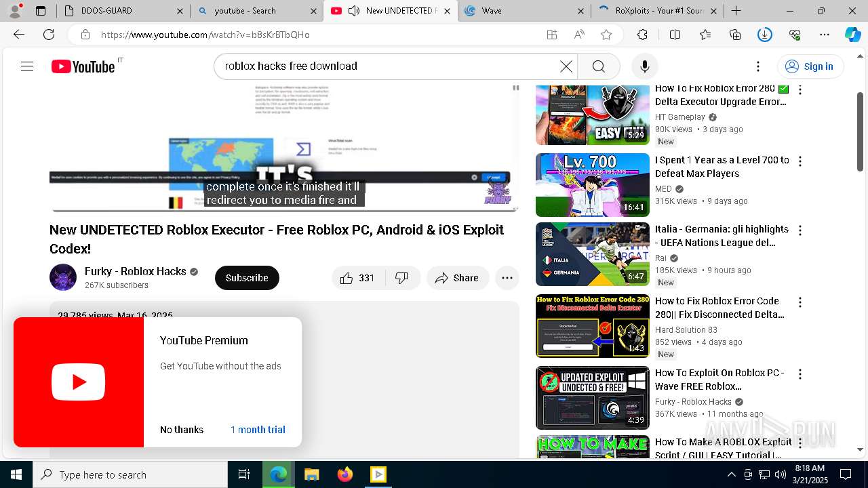Add this page to favorites star
Screen dimensions: 868x488
606,35
